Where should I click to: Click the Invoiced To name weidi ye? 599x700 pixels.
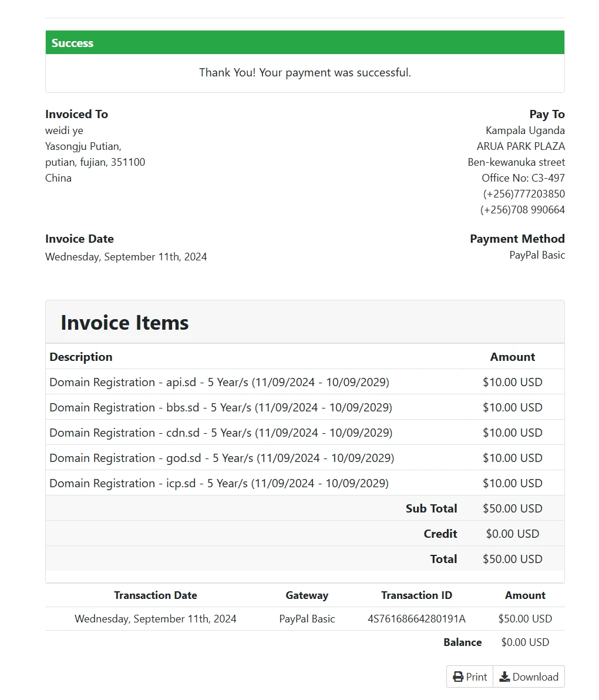click(64, 130)
